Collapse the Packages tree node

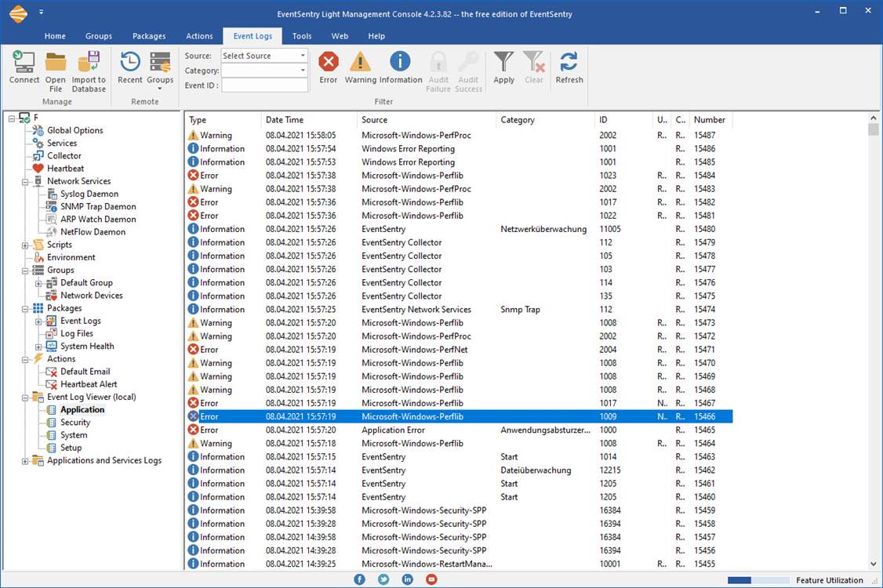(x=25, y=309)
